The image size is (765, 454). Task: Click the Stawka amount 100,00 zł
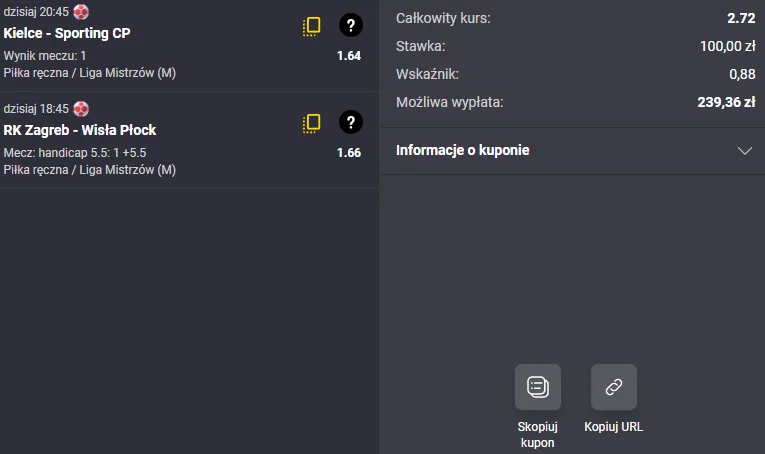tap(728, 46)
